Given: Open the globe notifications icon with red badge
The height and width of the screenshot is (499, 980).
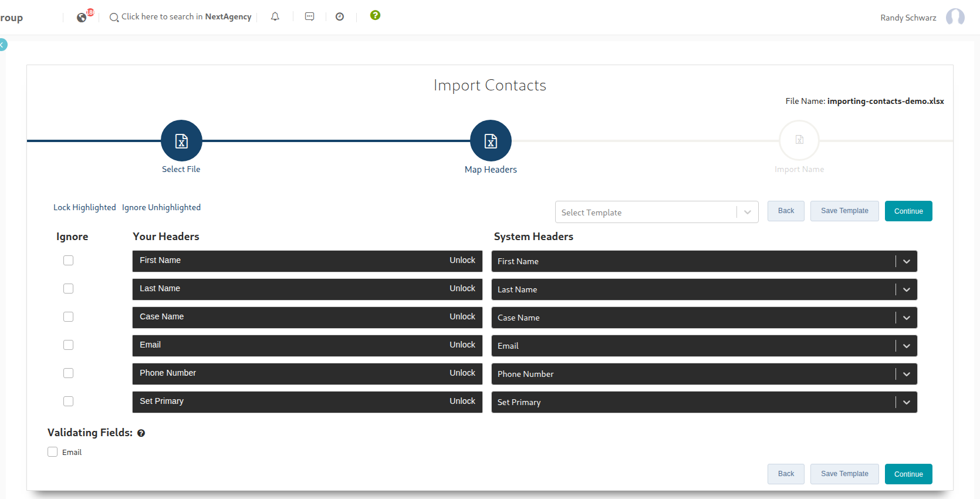Looking at the screenshot, I should [82, 17].
